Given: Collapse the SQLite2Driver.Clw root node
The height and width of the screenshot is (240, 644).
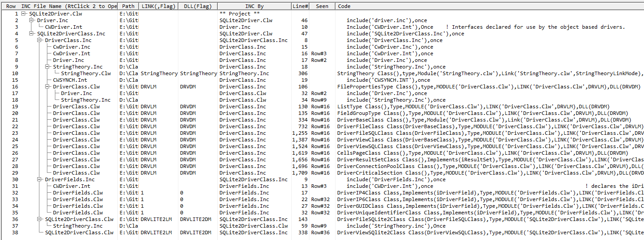Looking at the screenshot, I should 23,14.
